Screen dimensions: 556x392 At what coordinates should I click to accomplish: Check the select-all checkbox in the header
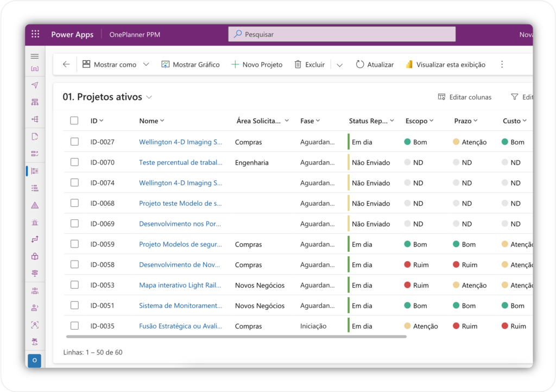pyautogui.click(x=74, y=121)
